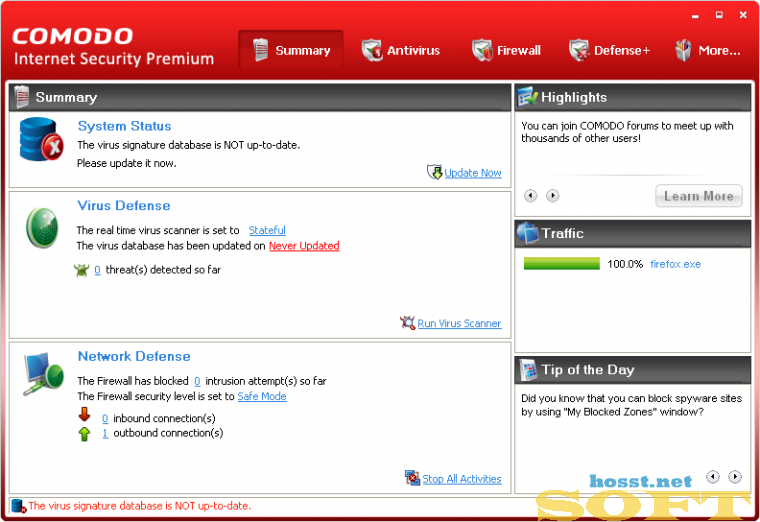Screen dimensions: 760x522
Task: Click the Virus Defense radar icon
Action: pyautogui.click(x=42, y=227)
